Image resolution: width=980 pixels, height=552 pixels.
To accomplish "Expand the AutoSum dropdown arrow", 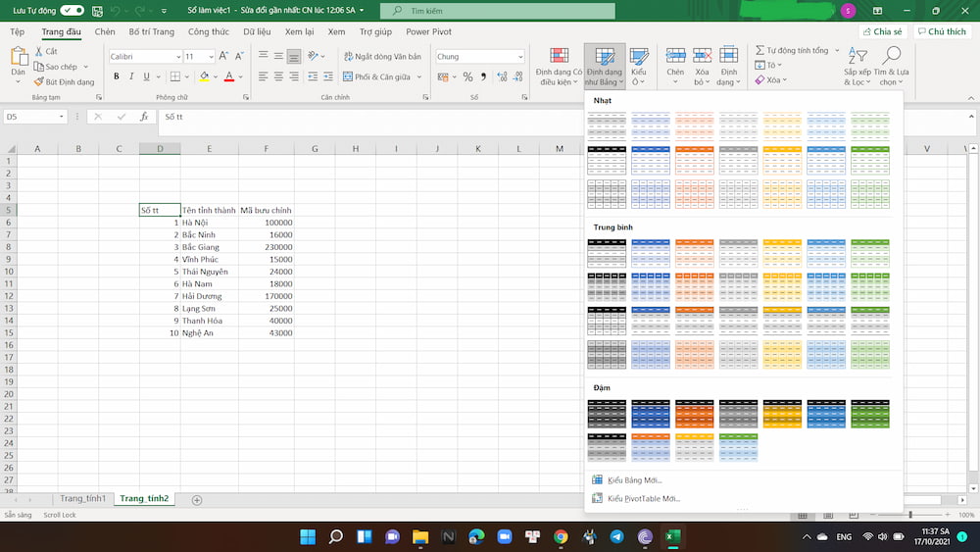I will click(837, 50).
